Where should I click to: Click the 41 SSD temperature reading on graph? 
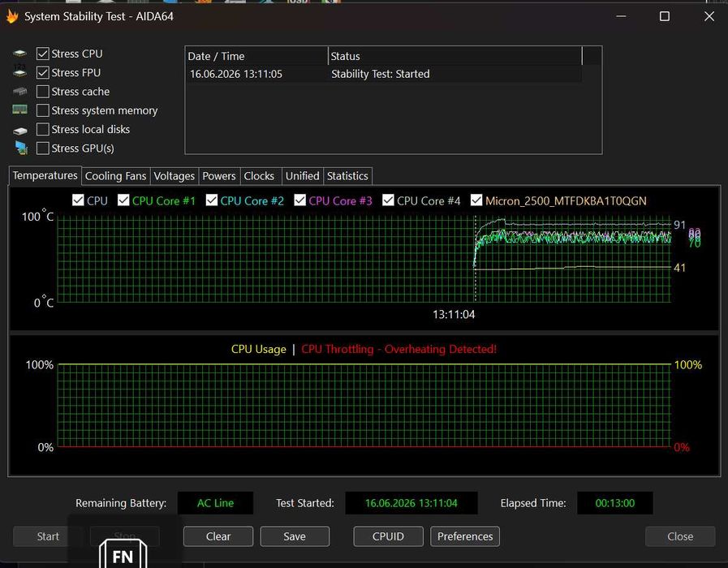point(680,268)
